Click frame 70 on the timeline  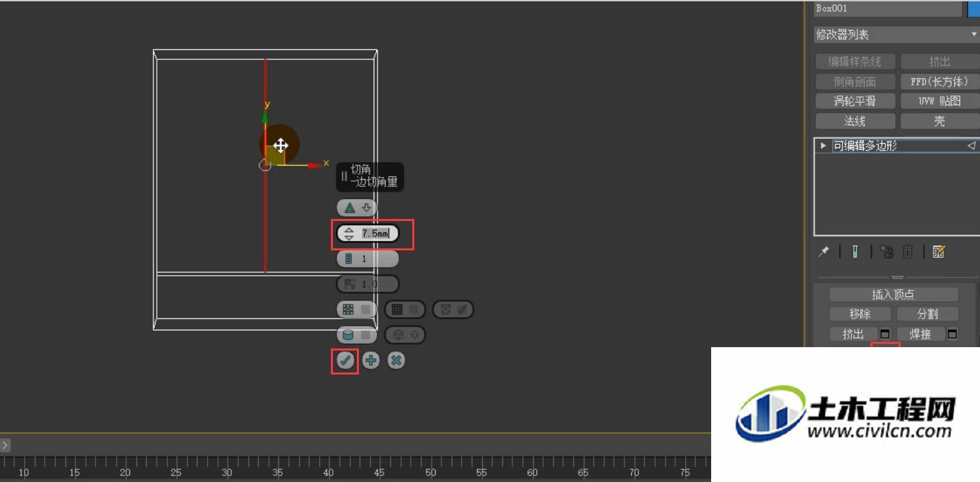[x=634, y=473]
